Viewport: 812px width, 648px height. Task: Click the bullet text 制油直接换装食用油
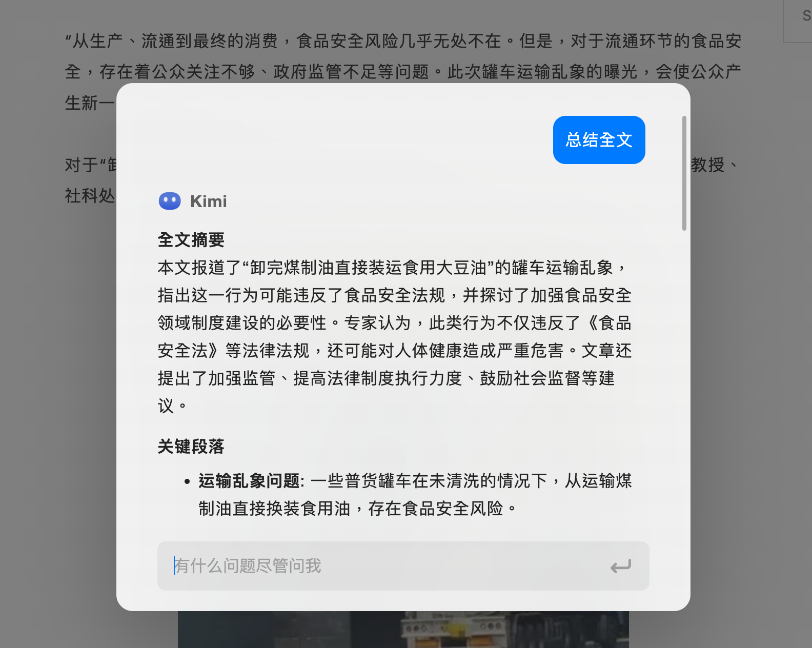click(274, 509)
